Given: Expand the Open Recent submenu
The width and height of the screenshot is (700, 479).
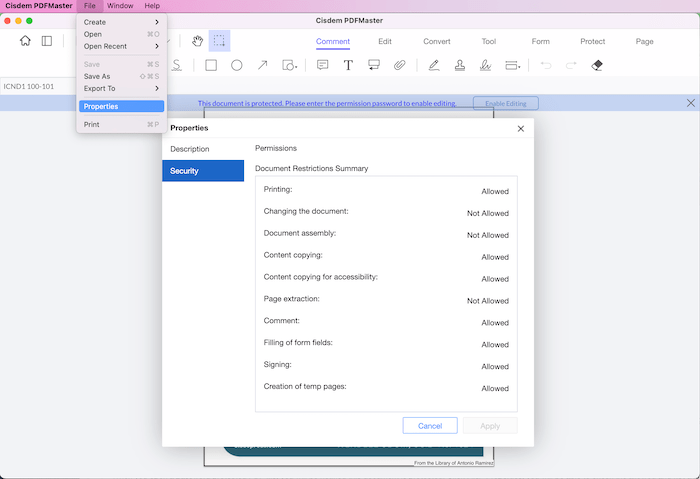Looking at the screenshot, I should click(121, 46).
